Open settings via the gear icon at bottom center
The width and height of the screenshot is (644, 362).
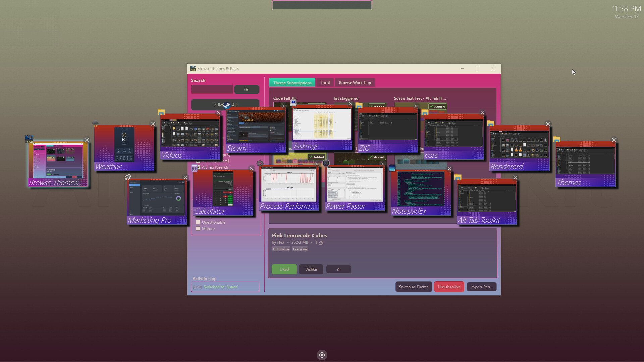322,355
